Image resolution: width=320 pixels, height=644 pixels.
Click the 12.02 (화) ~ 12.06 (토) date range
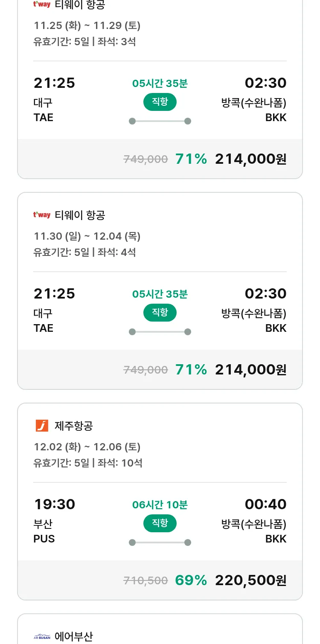(87, 447)
